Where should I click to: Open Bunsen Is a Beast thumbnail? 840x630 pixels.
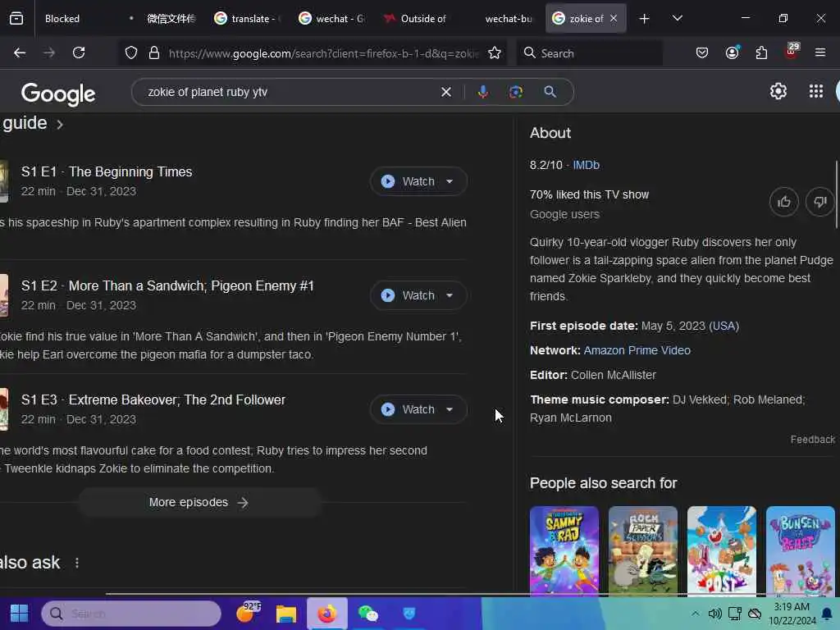click(801, 550)
